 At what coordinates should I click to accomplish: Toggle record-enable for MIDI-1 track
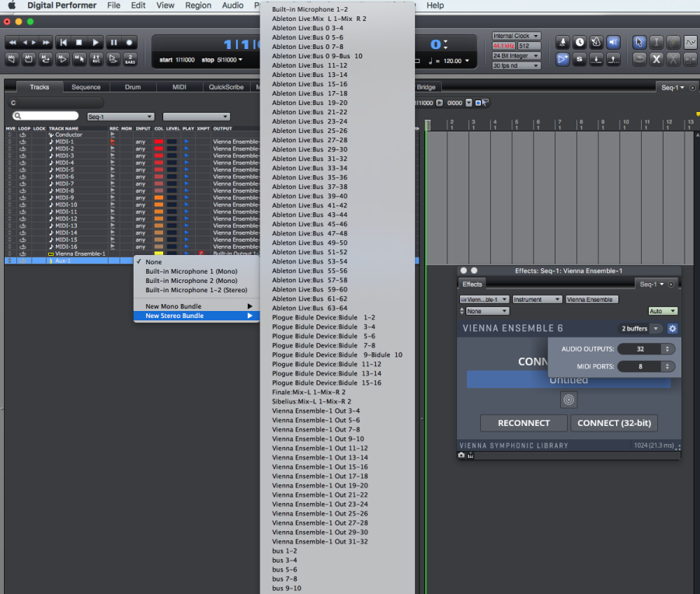point(113,142)
